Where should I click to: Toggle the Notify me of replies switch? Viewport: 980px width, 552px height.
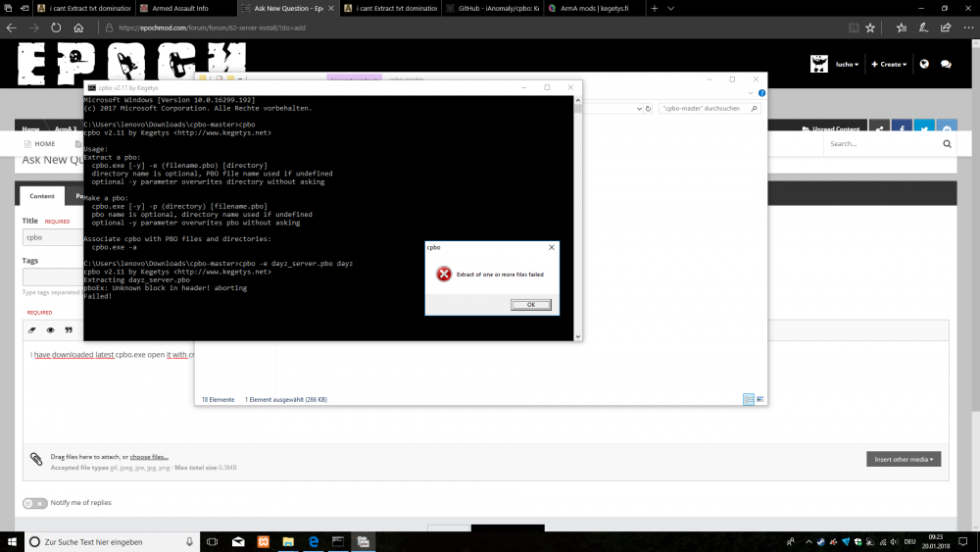point(35,503)
